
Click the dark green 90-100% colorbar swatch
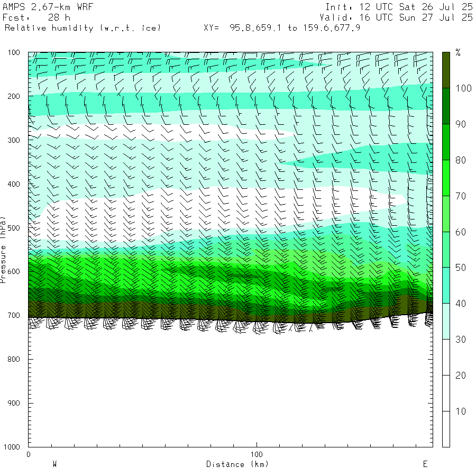[446, 106]
